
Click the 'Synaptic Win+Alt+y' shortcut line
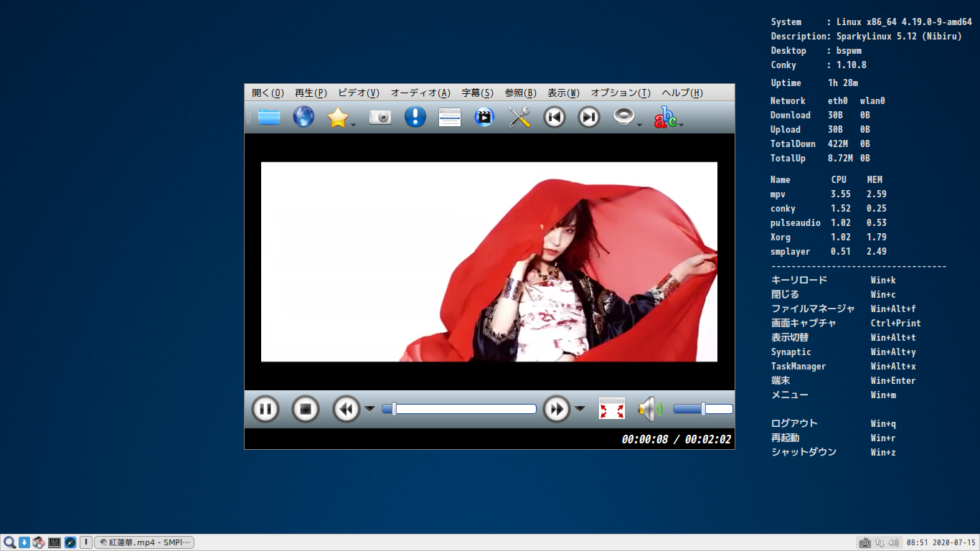pos(843,352)
